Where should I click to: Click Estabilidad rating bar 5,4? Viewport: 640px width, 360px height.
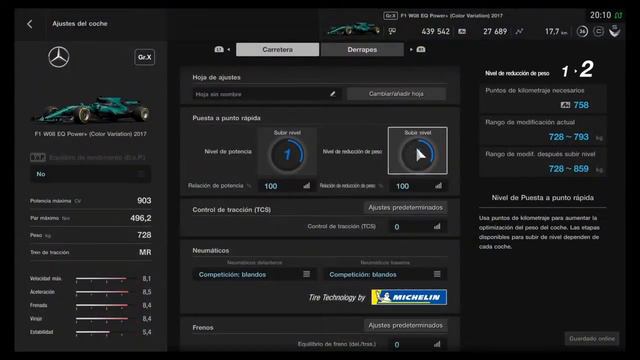coord(100,332)
